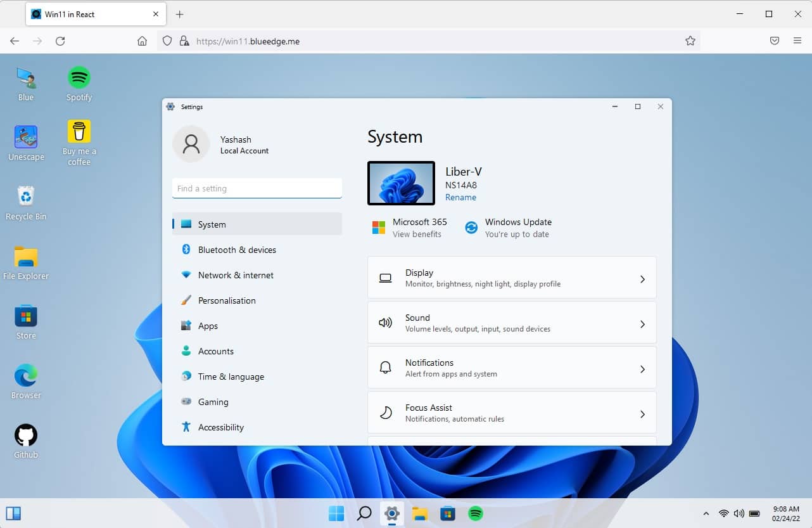Open Network & internet settings
The image size is (812, 528).
coord(257,275)
